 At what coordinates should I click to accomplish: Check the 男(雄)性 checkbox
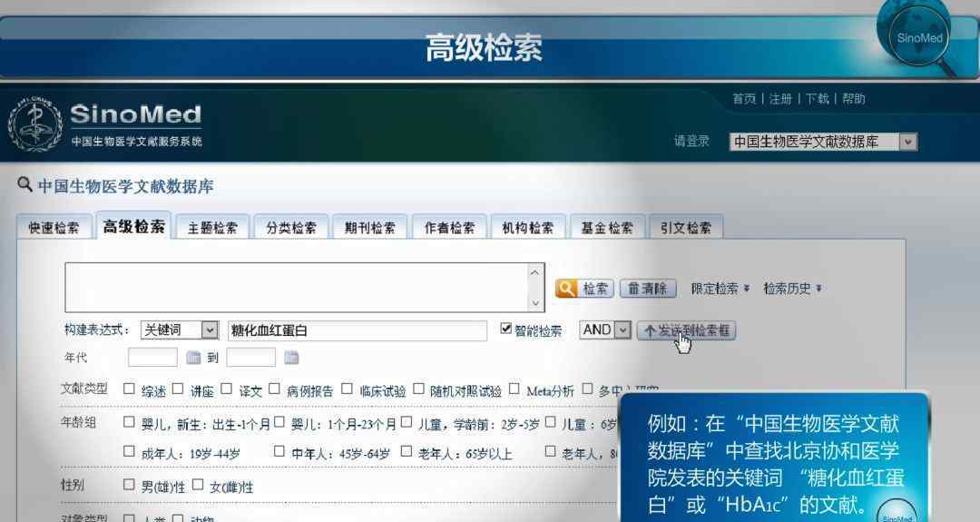[129, 485]
